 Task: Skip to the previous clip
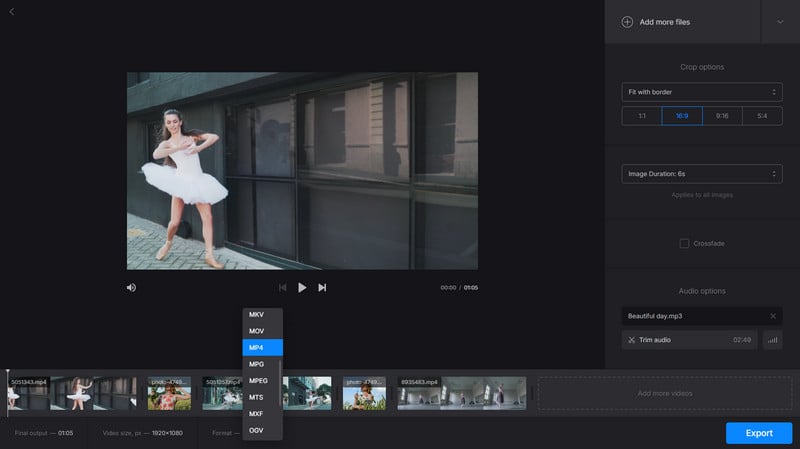pyautogui.click(x=282, y=288)
